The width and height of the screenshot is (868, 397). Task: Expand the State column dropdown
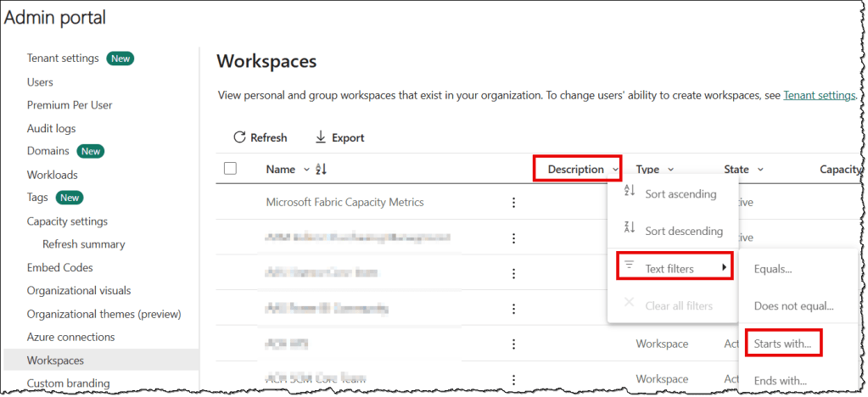pyautogui.click(x=760, y=170)
